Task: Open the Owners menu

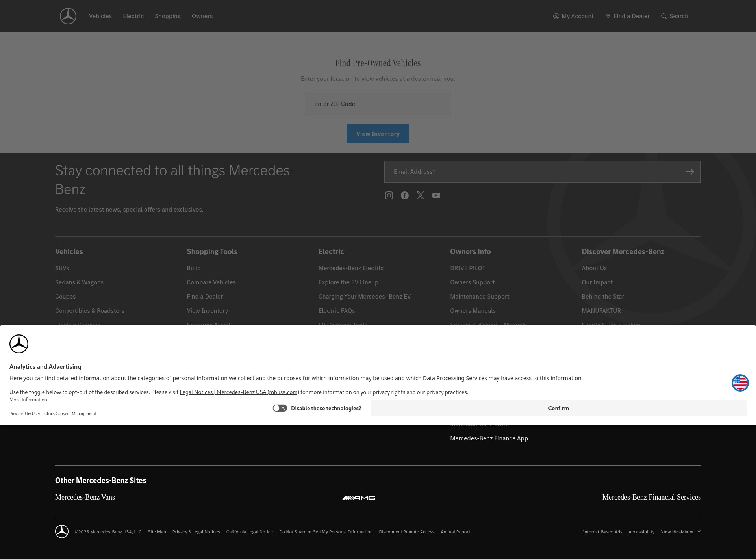Action: click(202, 16)
